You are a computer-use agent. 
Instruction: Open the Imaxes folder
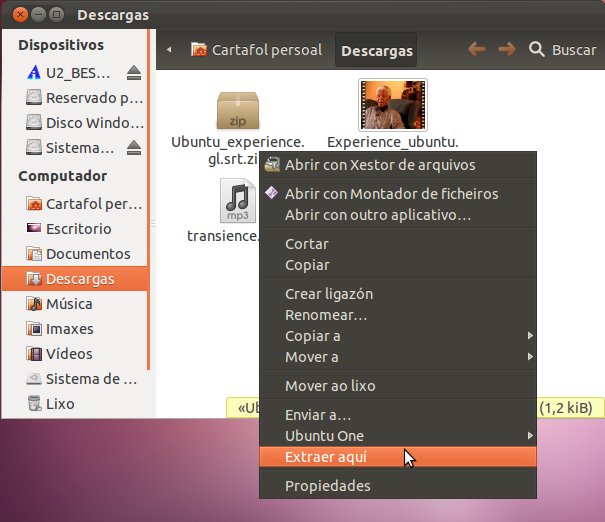[74, 329]
